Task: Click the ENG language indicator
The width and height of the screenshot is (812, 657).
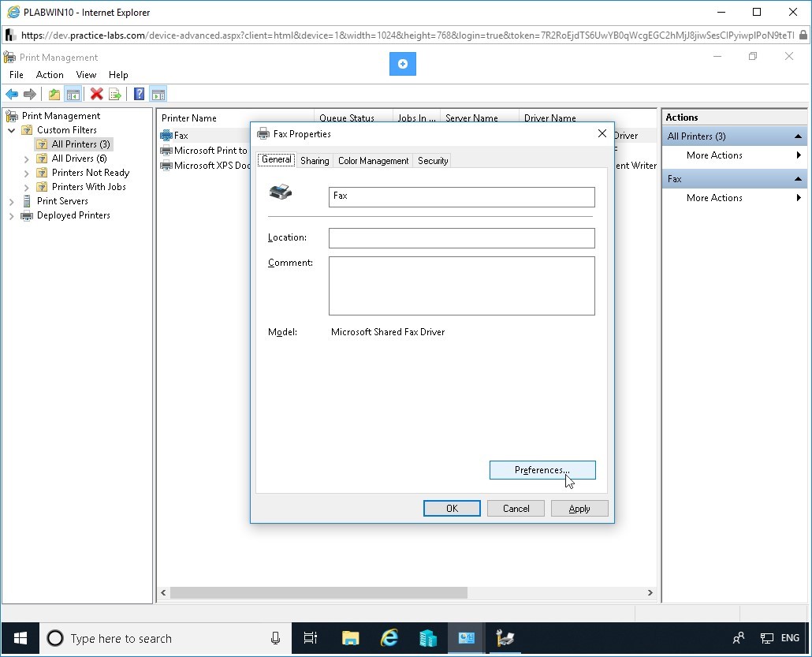Action: [790, 638]
